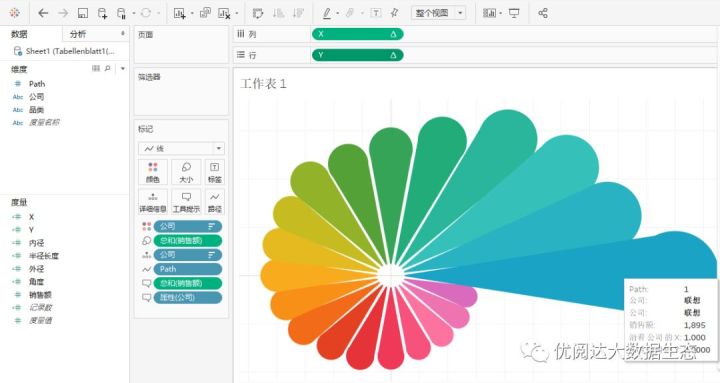Click the 标签 marks button
The height and width of the screenshot is (383, 720).
[x=214, y=172]
